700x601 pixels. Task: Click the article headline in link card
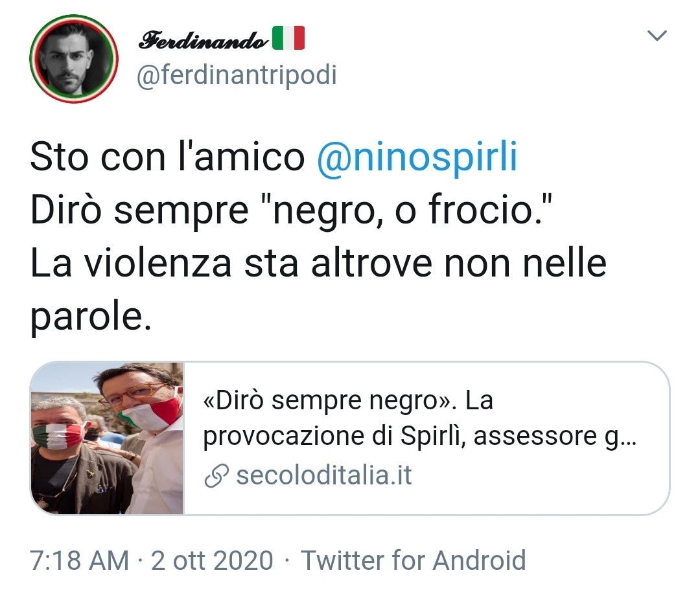pos(419,418)
